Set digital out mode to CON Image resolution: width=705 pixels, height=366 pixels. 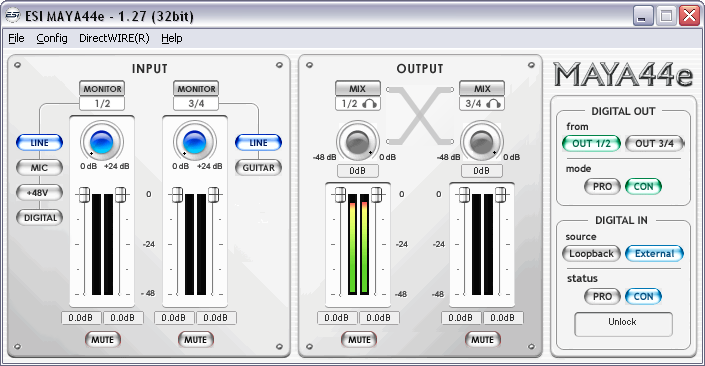643,186
